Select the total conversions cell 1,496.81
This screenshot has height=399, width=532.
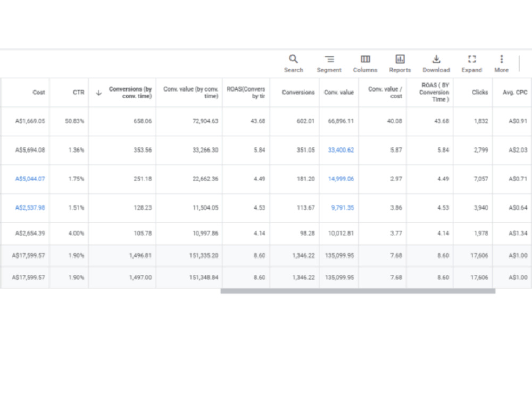(x=140, y=255)
